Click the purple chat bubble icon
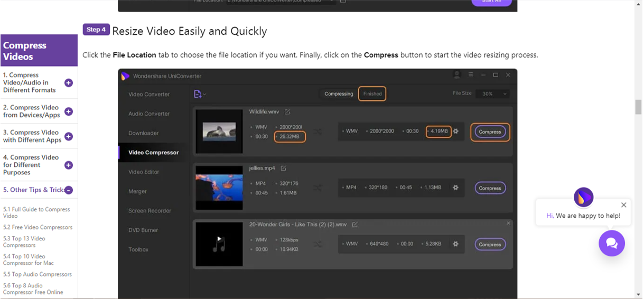Screen dimensions: 644x299 point(611,243)
